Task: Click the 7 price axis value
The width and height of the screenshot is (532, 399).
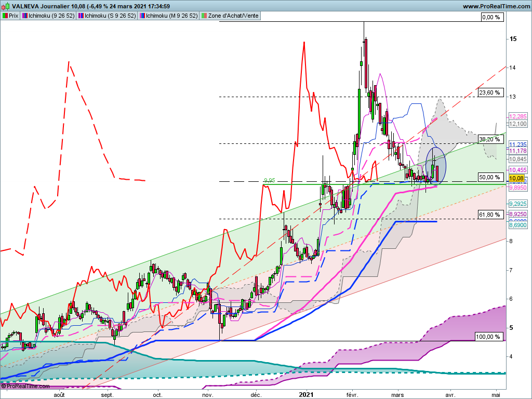Action: pos(511,270)
